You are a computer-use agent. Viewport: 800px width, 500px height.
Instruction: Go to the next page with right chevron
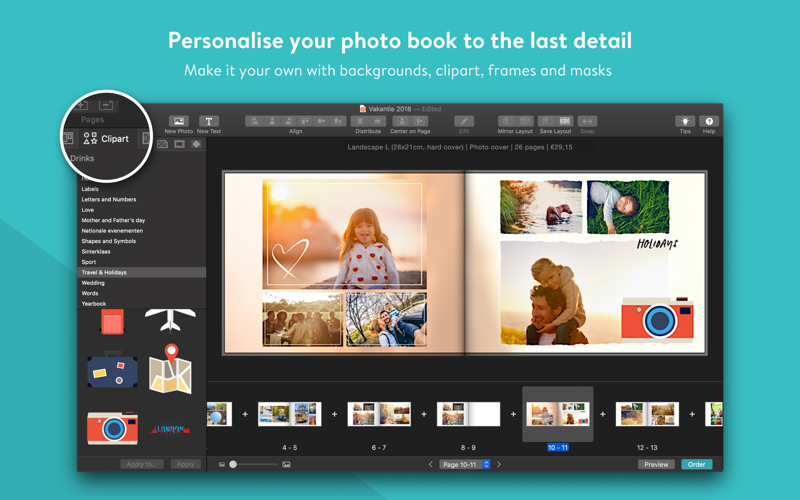[499, 464]
